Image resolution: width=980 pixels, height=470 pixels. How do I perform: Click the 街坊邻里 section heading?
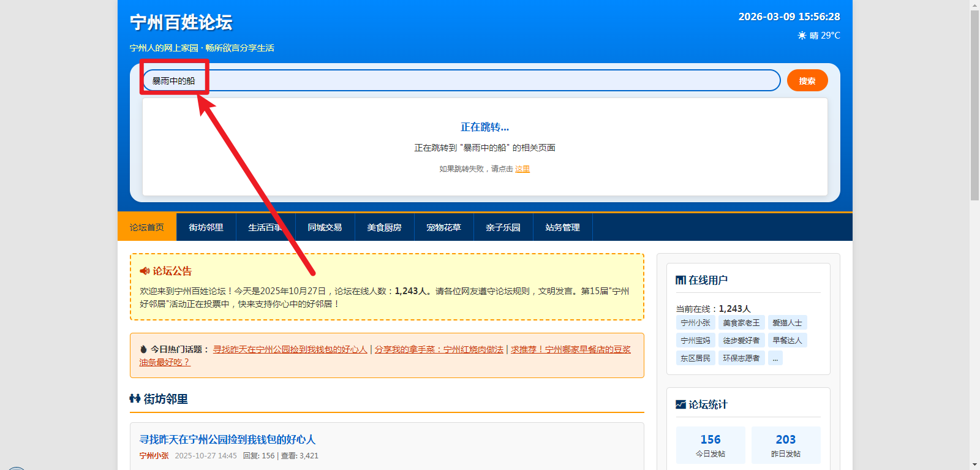coord(165,399)
